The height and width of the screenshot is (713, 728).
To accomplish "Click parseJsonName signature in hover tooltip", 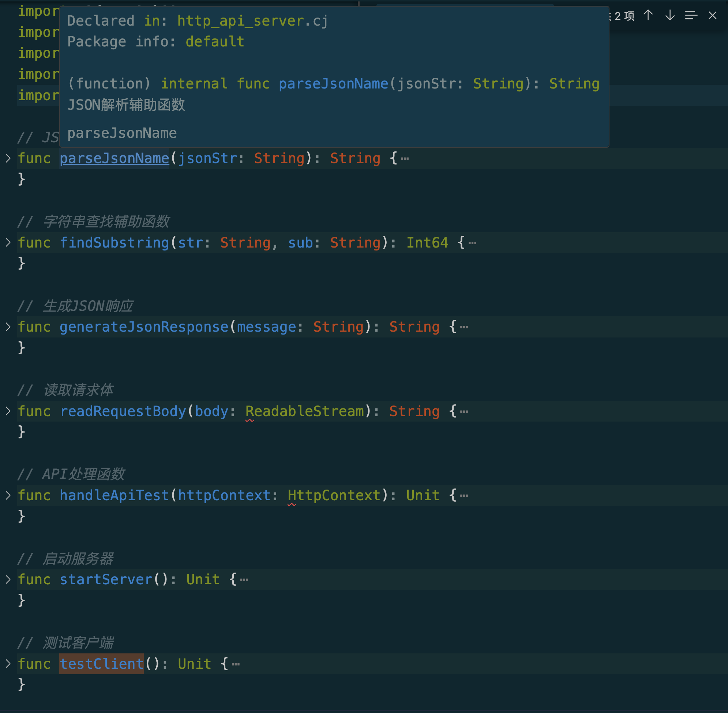I will pos(334,83).
